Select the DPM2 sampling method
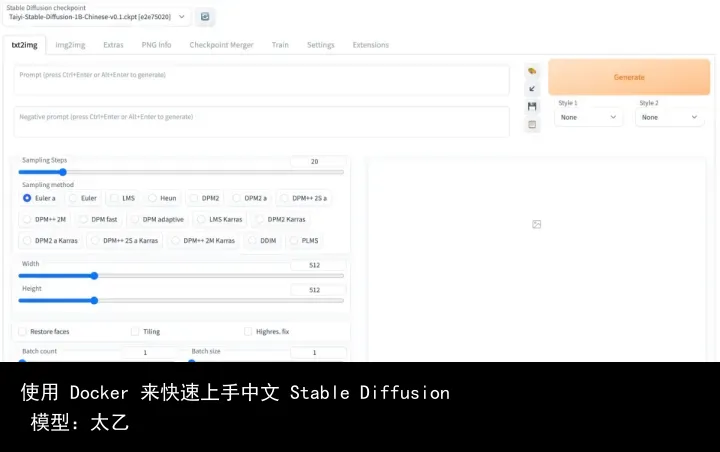This screenshot has height=452, width=720. point(205,198)
